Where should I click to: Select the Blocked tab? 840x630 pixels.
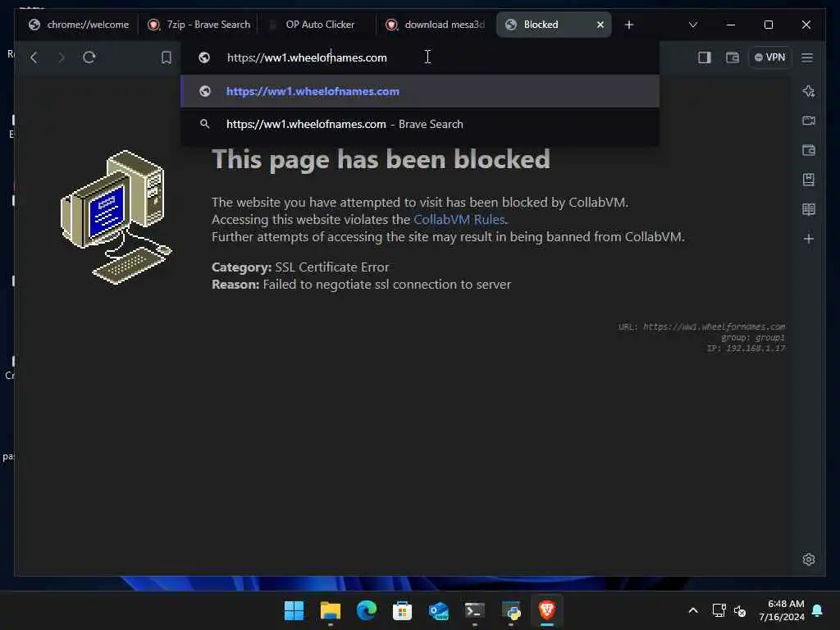[541, 25]
